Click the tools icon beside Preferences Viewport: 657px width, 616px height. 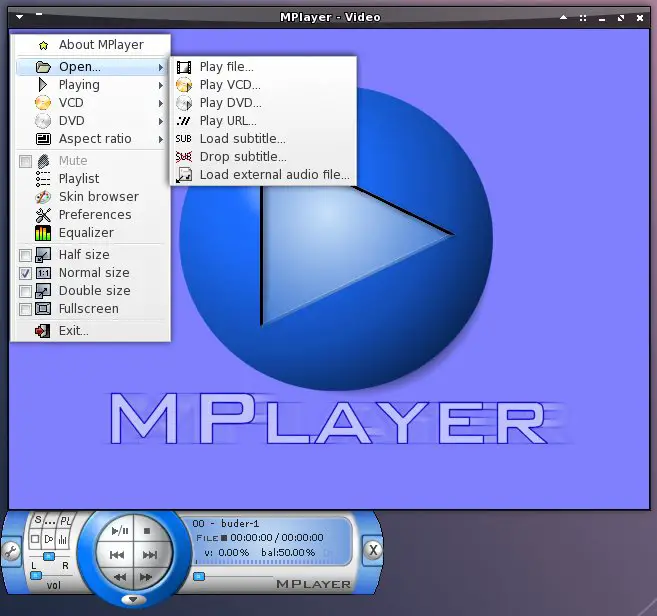point(43,215)
